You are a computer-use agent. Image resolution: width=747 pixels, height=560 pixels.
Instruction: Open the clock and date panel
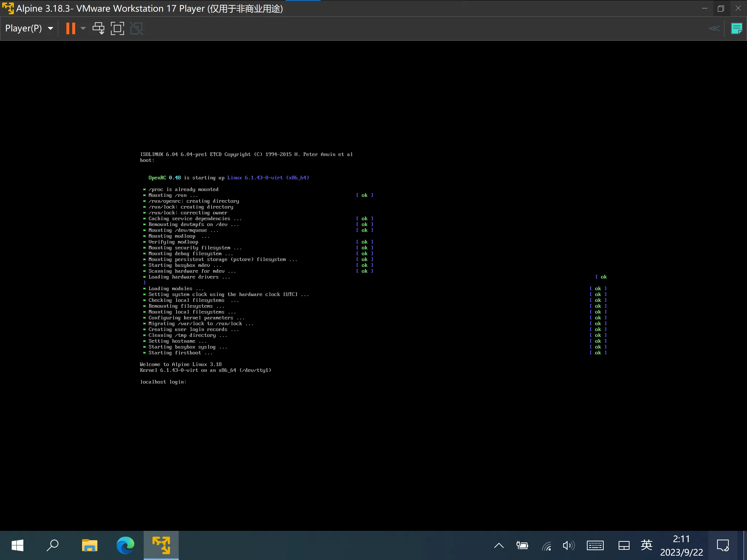coord(681,545)
